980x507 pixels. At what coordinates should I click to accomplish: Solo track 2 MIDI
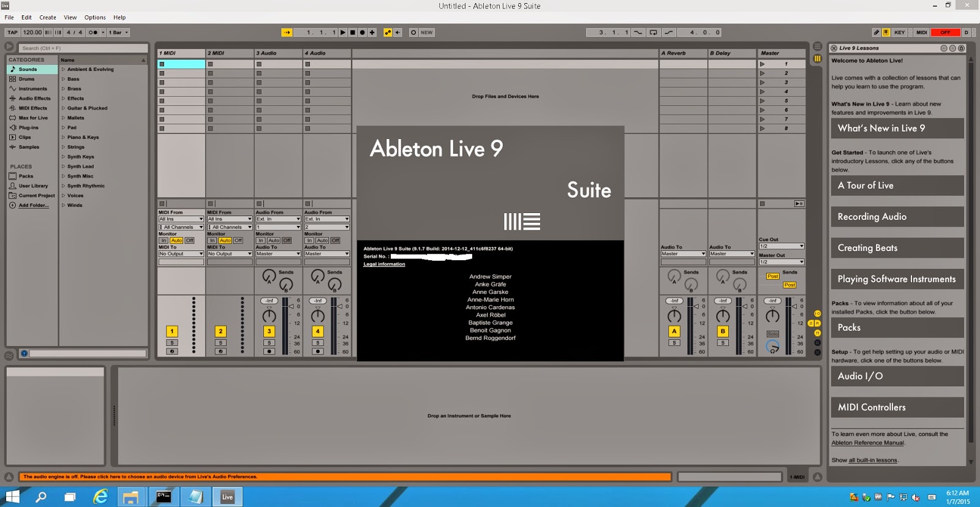pos(221,343)
